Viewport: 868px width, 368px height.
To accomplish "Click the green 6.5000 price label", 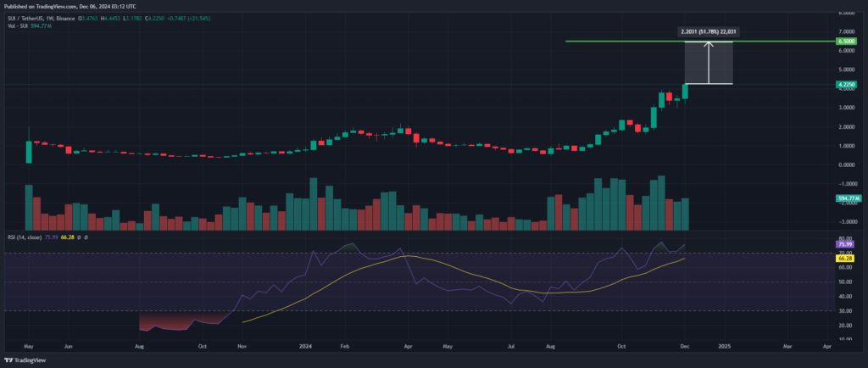I will pos(847,41).
